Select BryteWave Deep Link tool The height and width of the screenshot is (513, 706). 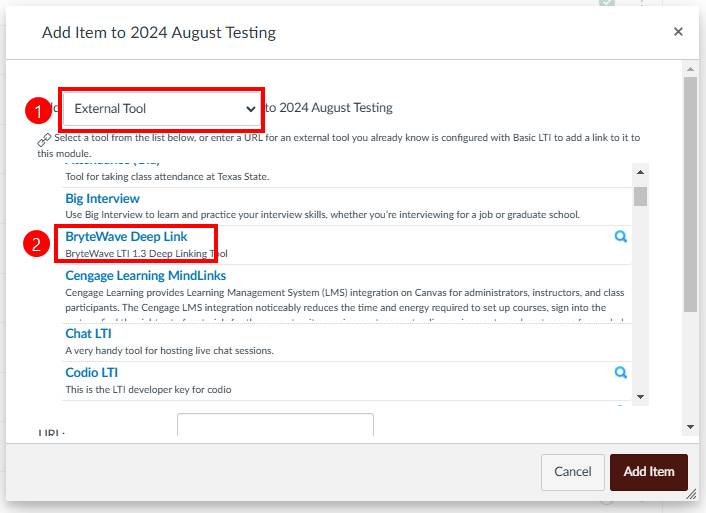point(126,237)
